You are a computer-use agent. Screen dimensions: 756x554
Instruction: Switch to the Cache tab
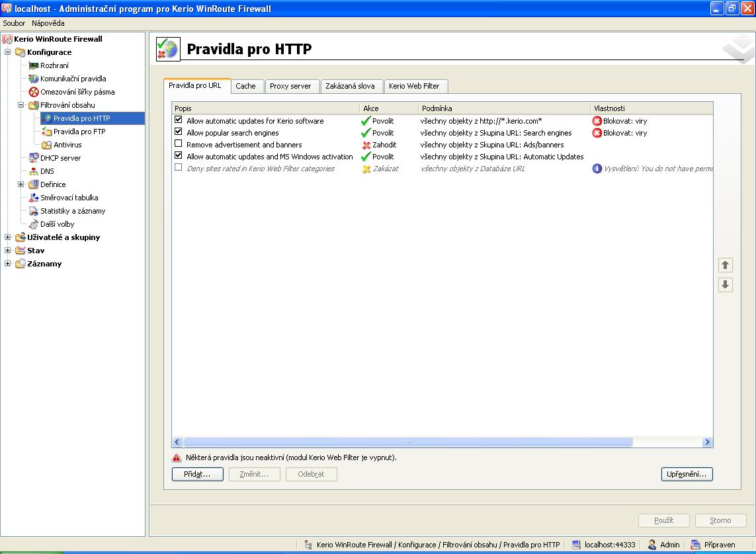coord(247,86)
